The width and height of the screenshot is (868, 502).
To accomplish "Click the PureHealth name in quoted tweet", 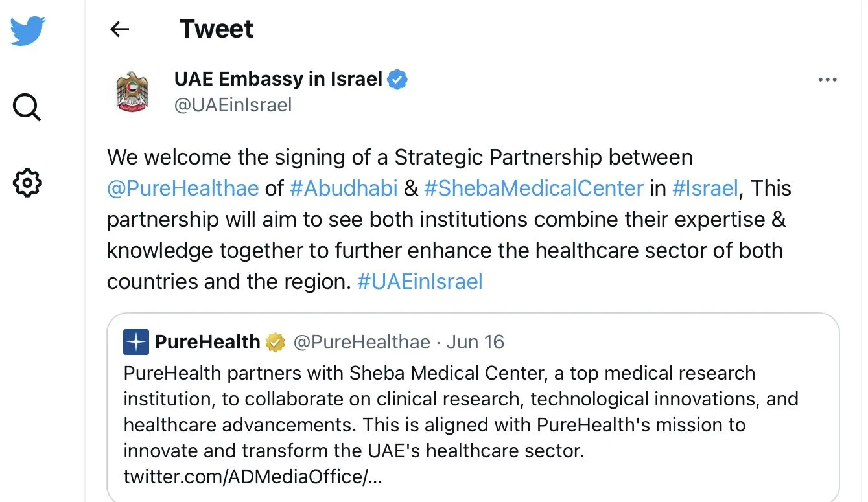I will click(x=207, y=342).
